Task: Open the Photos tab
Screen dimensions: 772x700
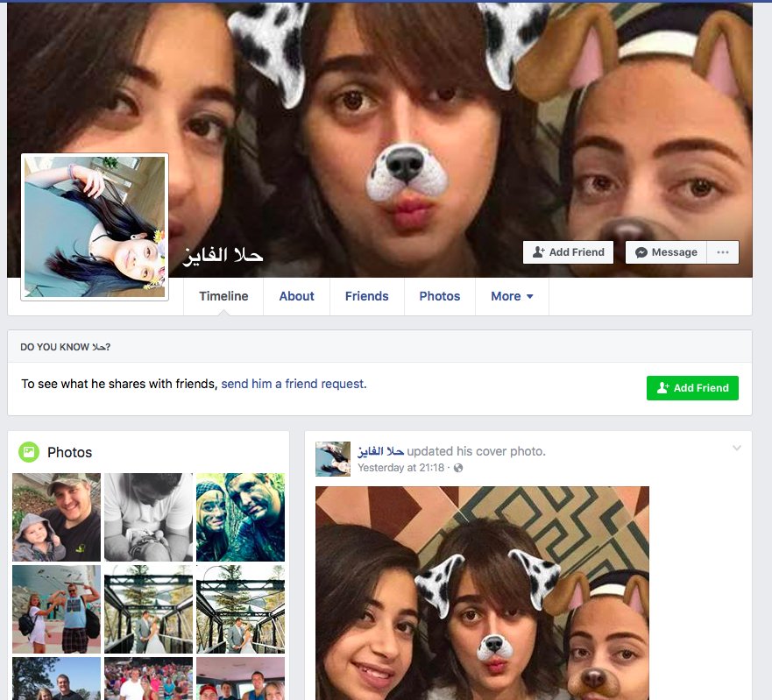Action: 440,296
